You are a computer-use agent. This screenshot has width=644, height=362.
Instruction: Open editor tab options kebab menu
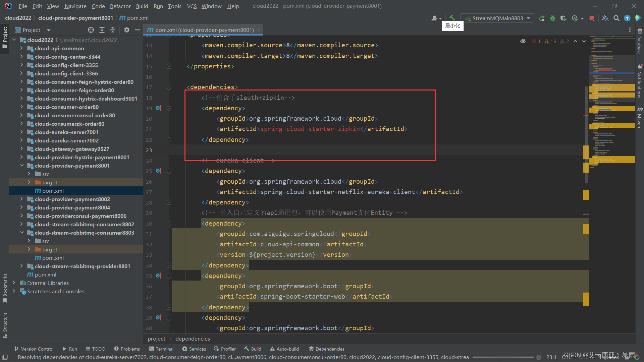(630, 30)
